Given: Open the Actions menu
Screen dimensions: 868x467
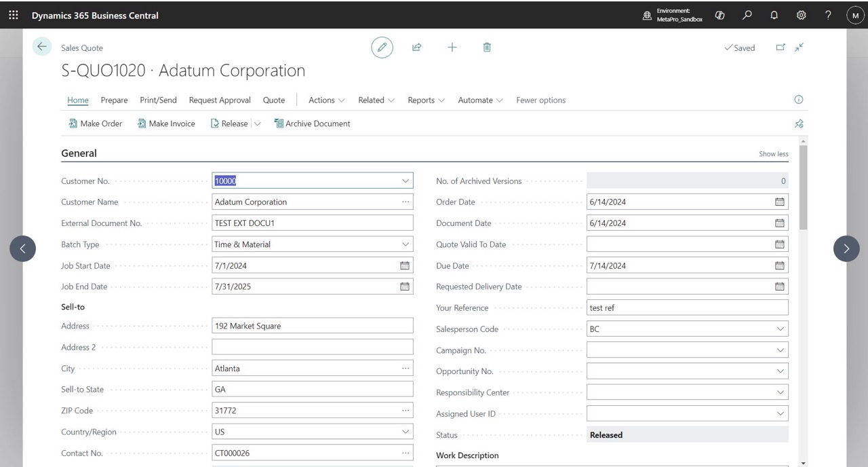Looking at the screenshot, I should coord(327,100).
